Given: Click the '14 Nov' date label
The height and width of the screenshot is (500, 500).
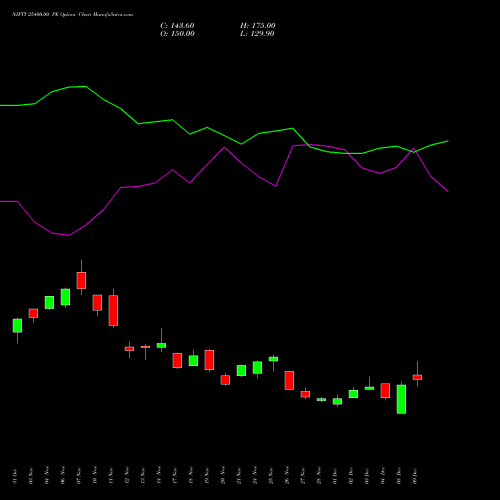Looking at the screenshot, I should (159, 476).
